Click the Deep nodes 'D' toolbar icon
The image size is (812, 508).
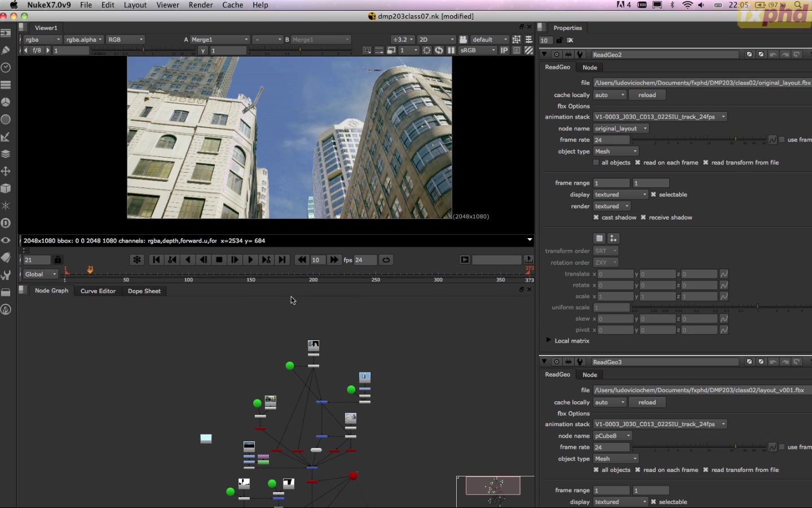point(6,223)
